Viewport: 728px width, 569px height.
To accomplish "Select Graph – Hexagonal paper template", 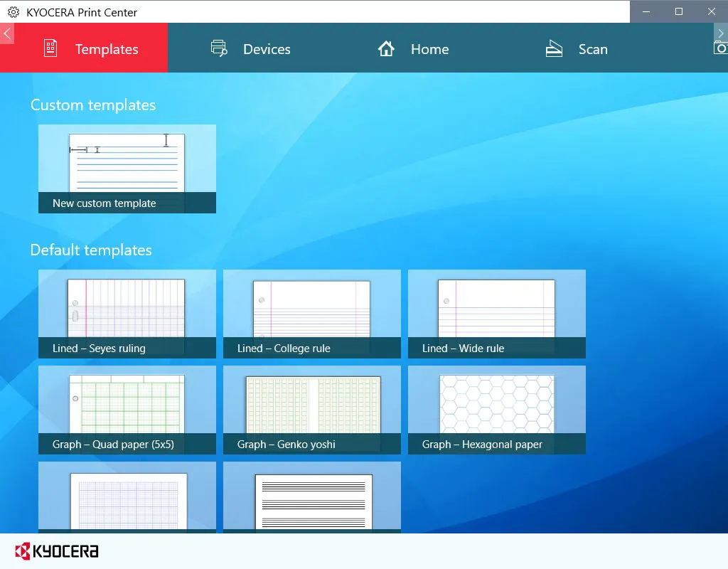I will [497, 410].
